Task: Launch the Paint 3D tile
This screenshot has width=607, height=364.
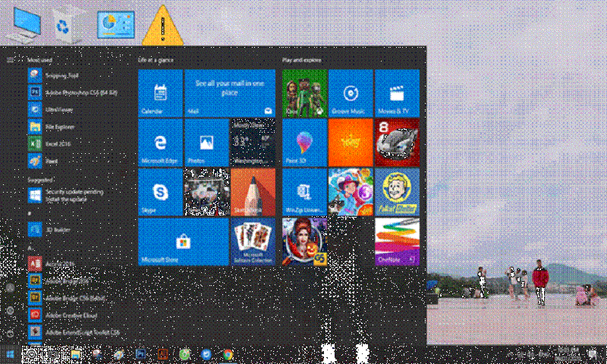Action: [x=305, y=143]
